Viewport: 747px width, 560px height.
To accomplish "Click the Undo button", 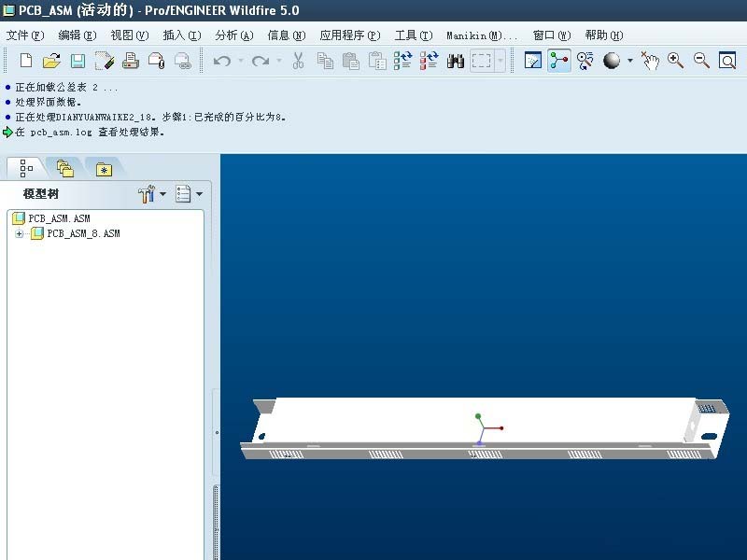I will point(223,60).
